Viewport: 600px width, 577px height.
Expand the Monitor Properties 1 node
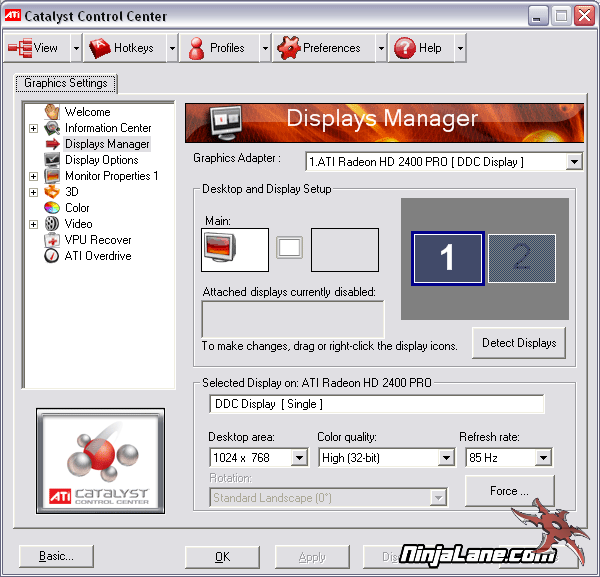34,176
